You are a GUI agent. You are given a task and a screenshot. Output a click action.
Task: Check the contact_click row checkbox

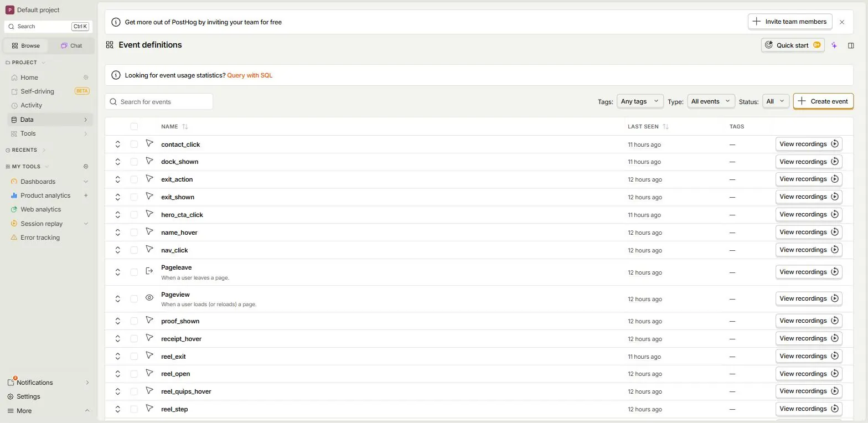point(134,144)
